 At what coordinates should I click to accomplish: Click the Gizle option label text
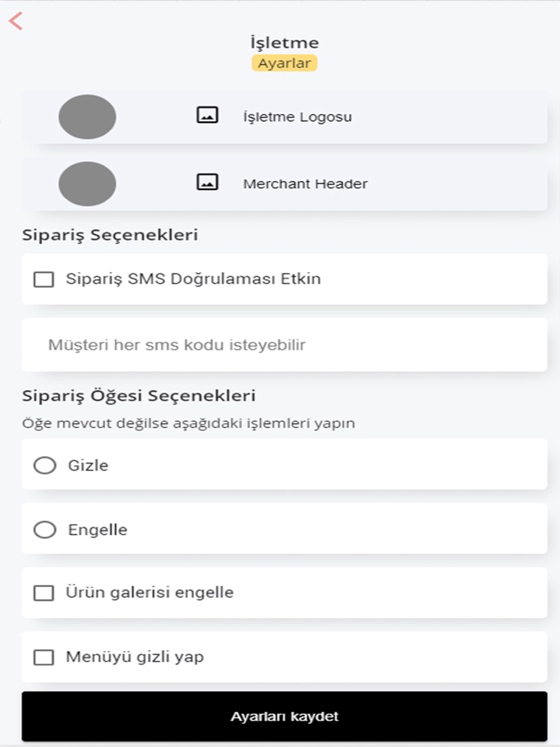[x=88, y=465]
